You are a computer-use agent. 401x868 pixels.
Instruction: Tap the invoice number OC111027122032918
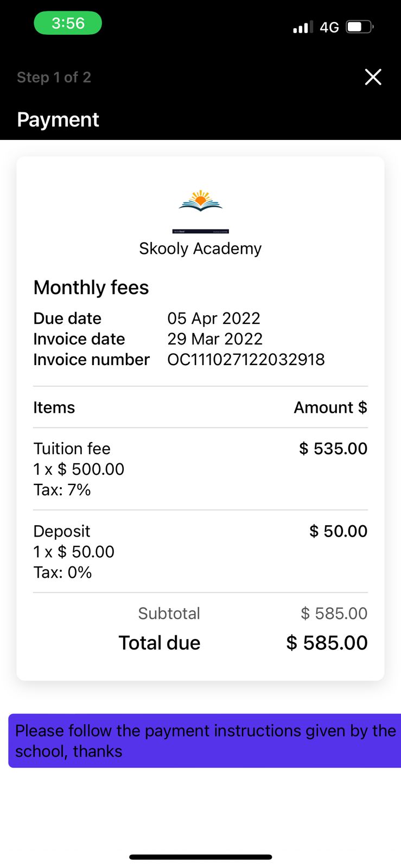(246, 359)
